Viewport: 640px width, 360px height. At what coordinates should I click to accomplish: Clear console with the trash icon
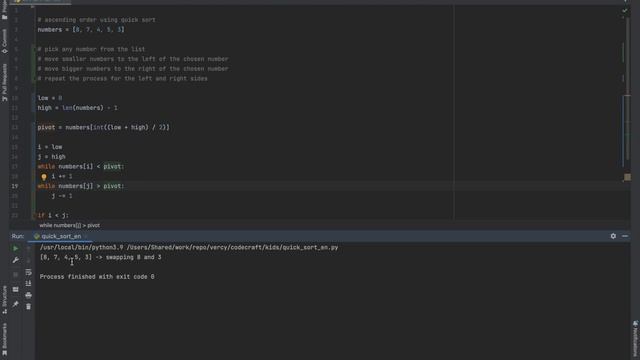28,306
